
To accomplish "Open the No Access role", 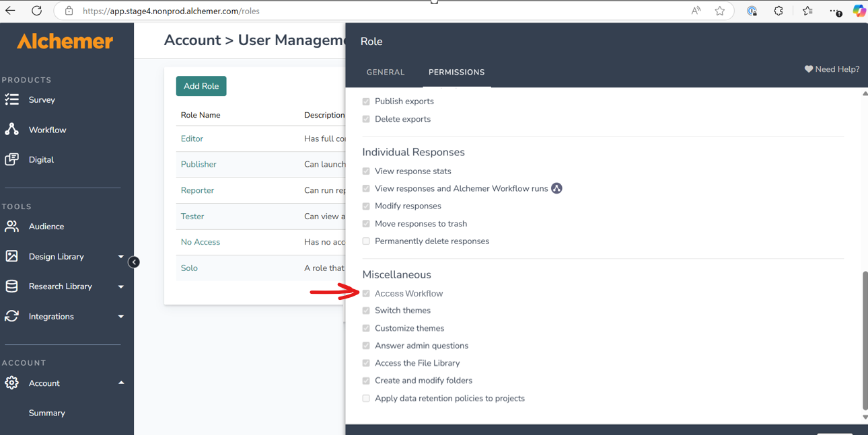I will 201,242.
